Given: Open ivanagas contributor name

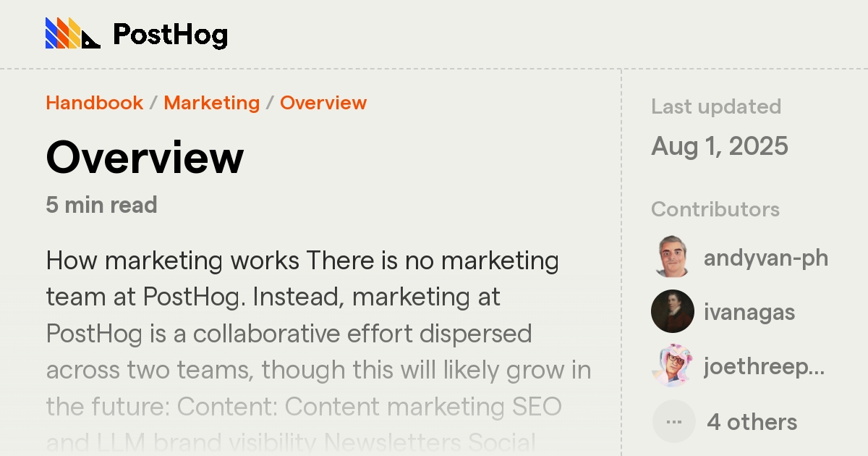Looking at the screenshot, I should [749, 313].
